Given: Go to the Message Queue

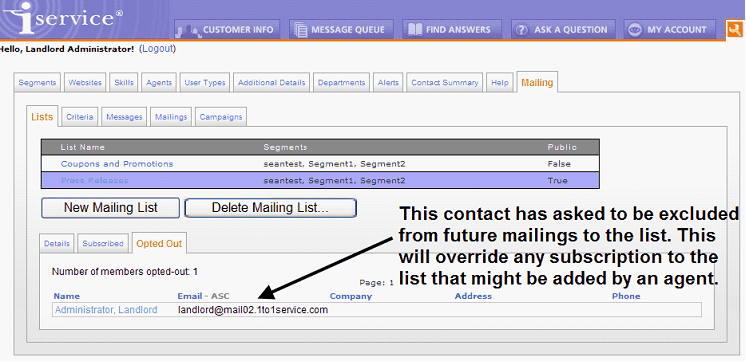Looking at the screenshot, I should 341,29.
